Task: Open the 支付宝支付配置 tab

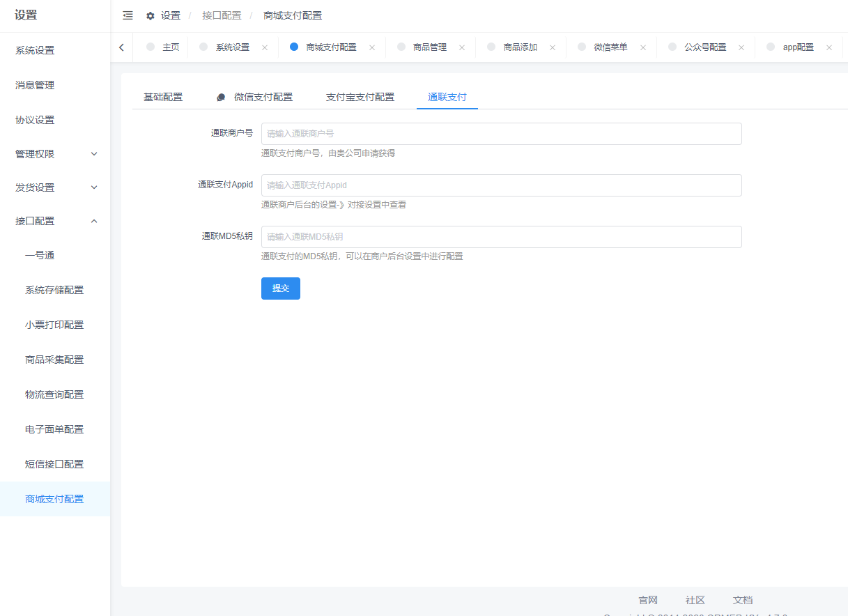Action: pyautogui.click(x=360, y=97)
